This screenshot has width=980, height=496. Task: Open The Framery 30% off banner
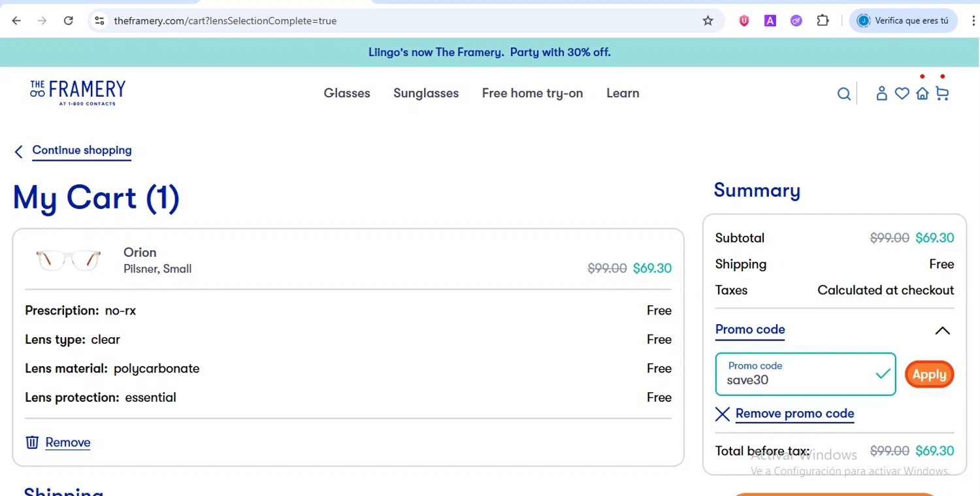(x=490, y=52)
